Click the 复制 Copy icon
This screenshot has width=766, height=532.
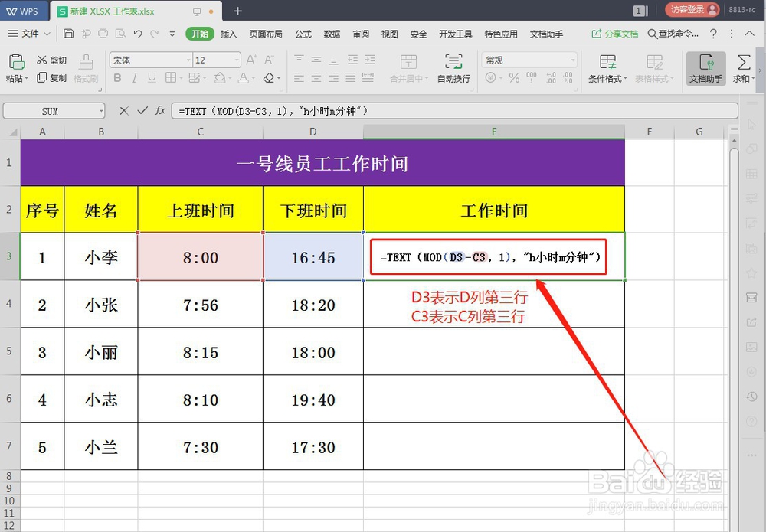(51, 77)
